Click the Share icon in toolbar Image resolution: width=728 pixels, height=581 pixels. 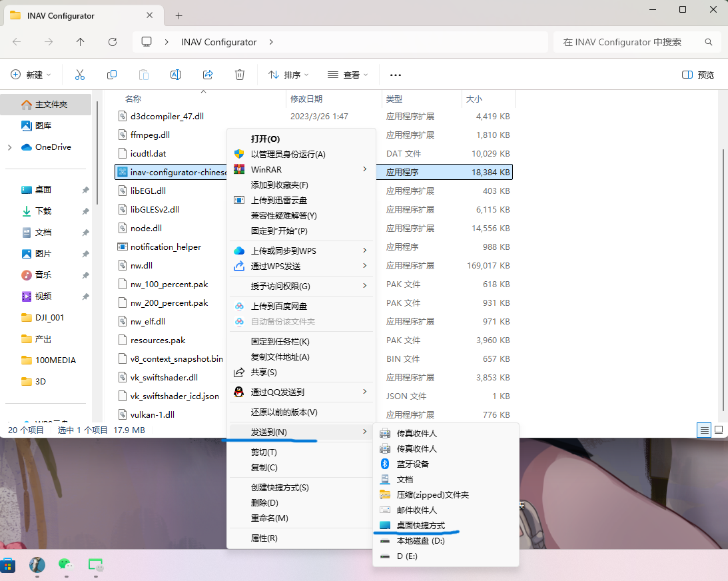tap(208, 75)
